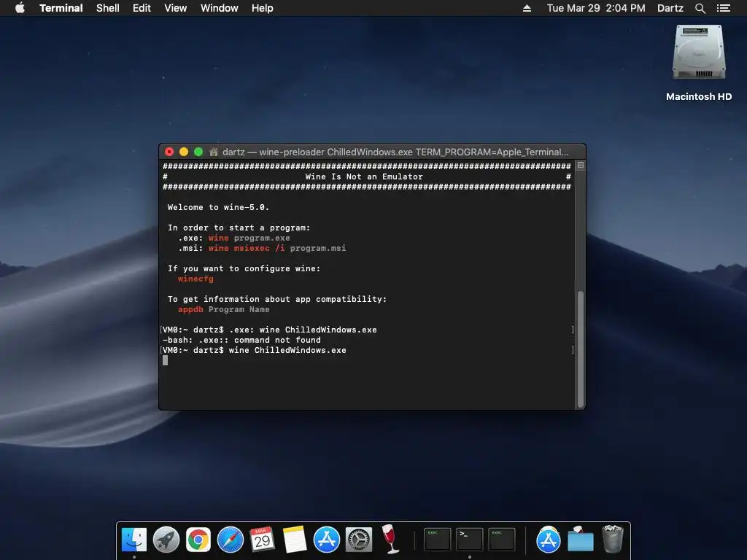Click split pane icon in Terminal window
Viewport: 747px width, 560px height.
click(x=581, y=166)
